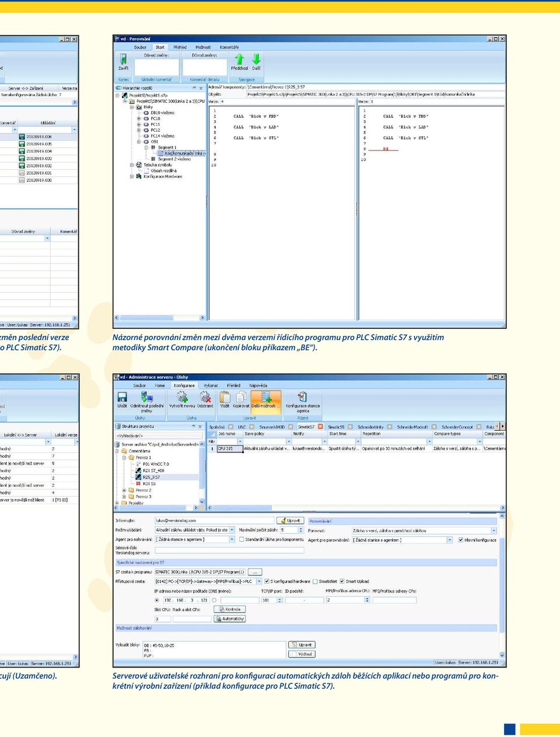The height and width of the screenshot is (737, 560).
Task: Click the Uložit save icon
Action: click(123, 398)
